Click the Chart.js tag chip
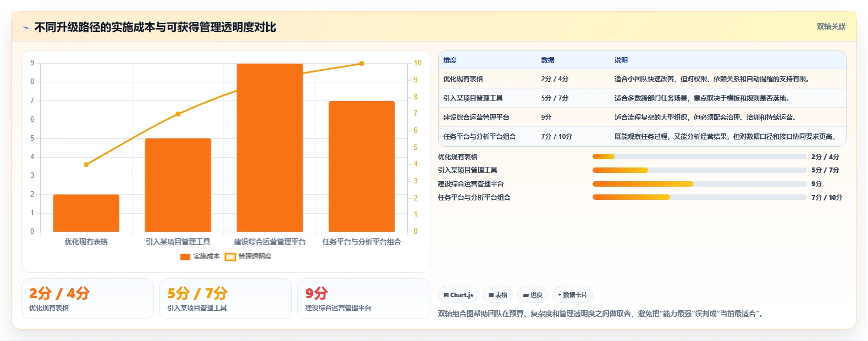Screen dimensions: 868x341 click(458, 295)
